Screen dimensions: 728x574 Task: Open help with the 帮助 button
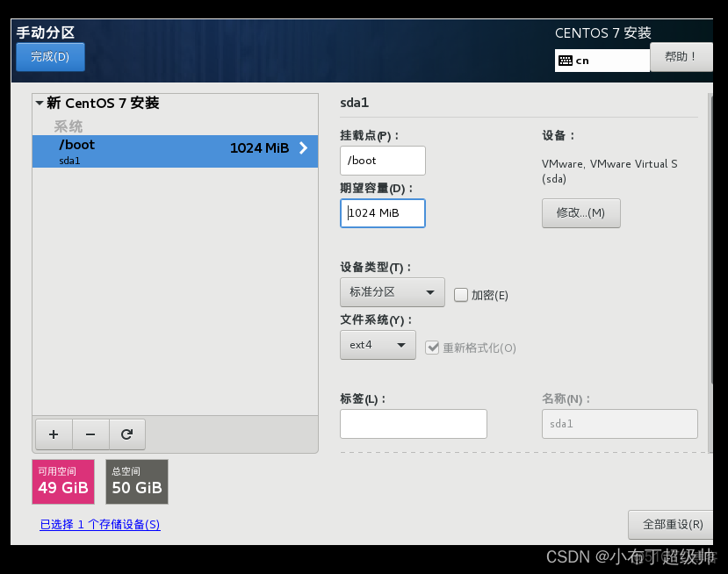(681, 56)
